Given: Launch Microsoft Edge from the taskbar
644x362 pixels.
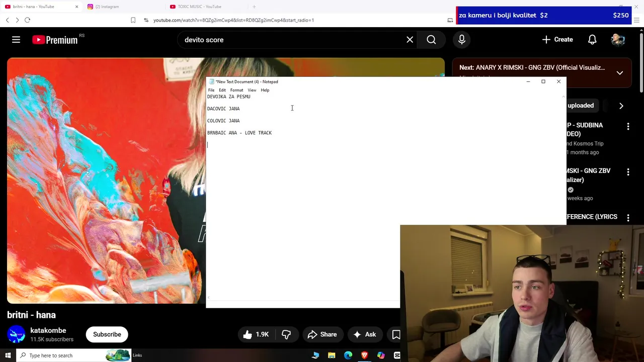Looking at the screenshot, I should pos(348,355).
